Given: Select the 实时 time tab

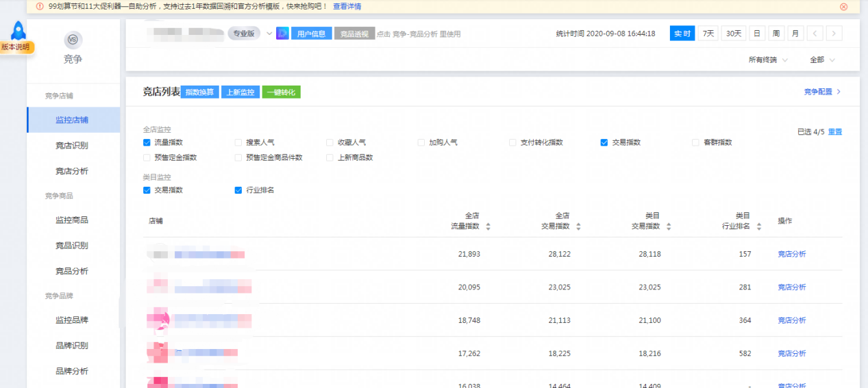Looking at the screenshot, I should coord(682,33).
